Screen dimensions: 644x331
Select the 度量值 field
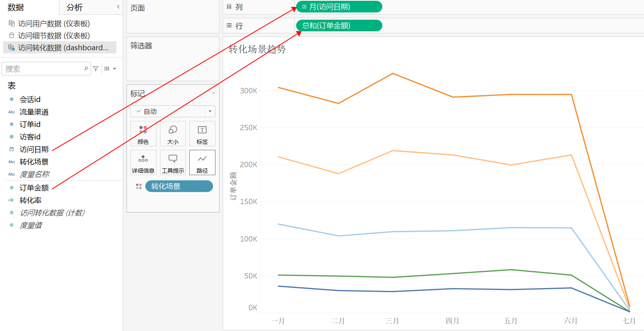(30, 225)
